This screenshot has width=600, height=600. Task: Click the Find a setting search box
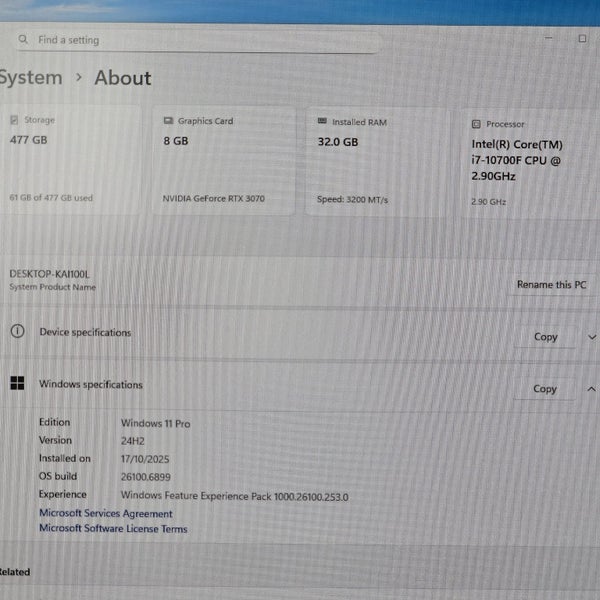coord(200,40)
